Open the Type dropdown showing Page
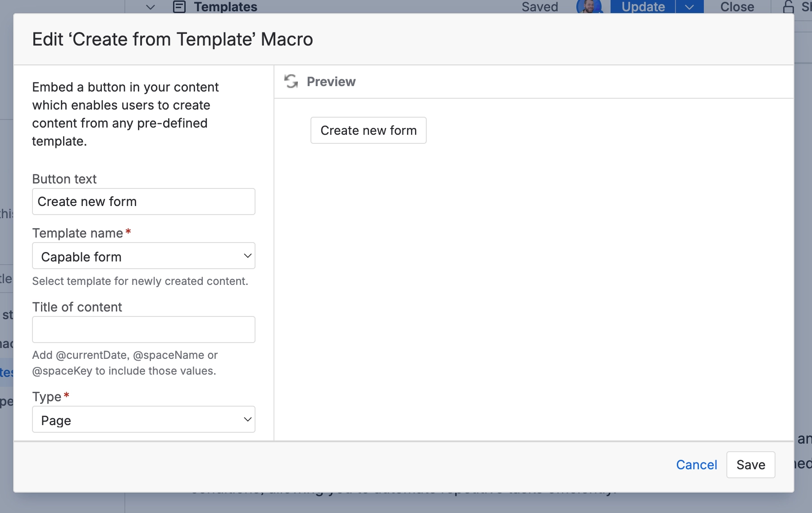 pyautogui.click(x=144, y=420)
